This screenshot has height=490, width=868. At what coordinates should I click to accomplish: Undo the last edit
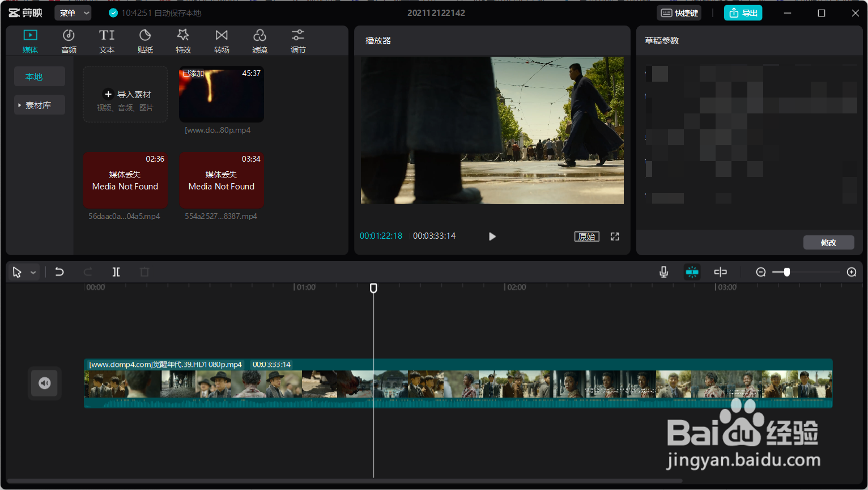[59, 272]
